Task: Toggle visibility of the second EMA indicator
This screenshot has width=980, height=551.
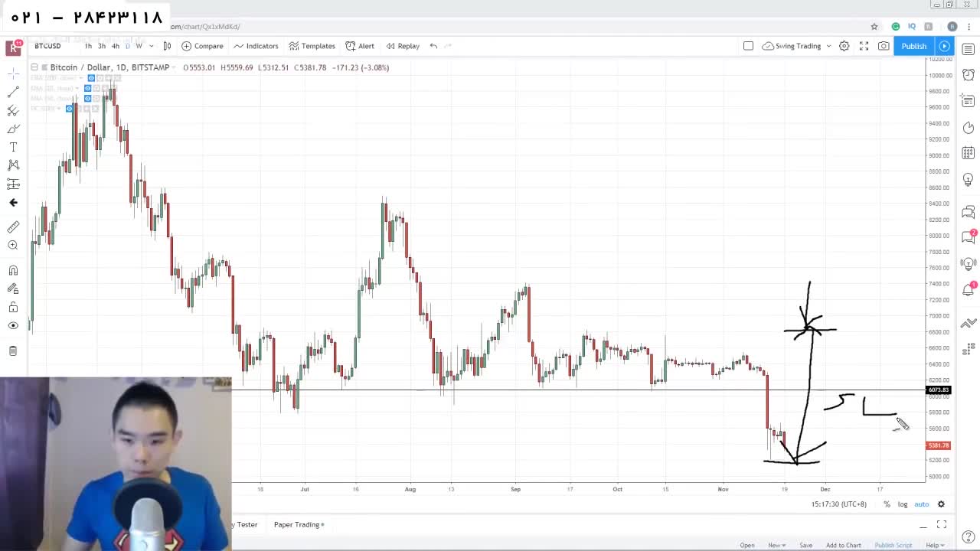Action: (x=87, y=88)
